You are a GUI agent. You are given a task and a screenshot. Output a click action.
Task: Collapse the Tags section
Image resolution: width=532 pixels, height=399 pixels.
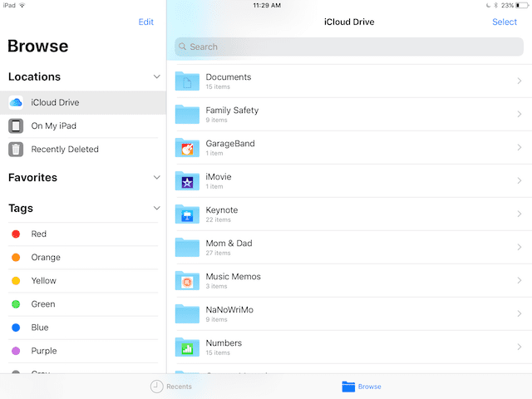pyautogui.click(x=157, y=208)
